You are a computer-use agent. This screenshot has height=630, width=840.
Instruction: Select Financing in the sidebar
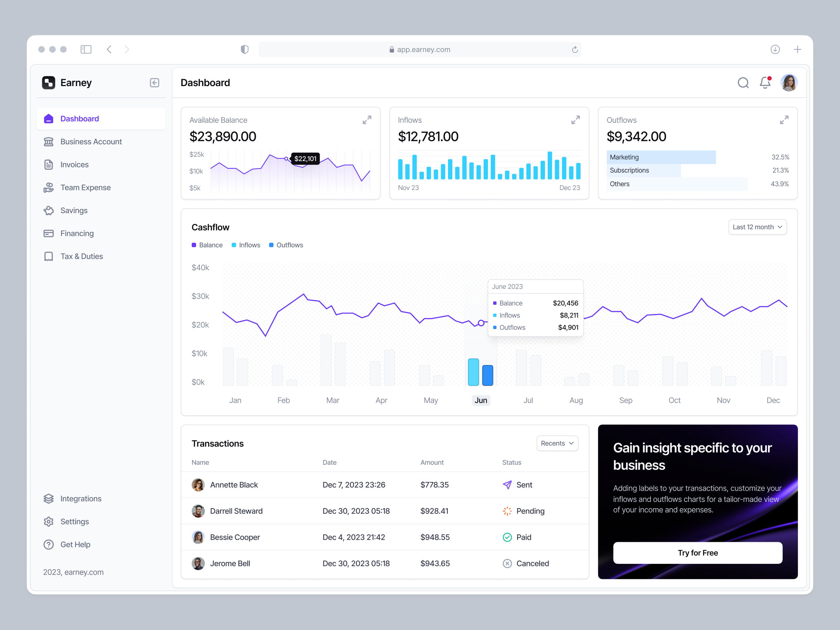[77, 233]
